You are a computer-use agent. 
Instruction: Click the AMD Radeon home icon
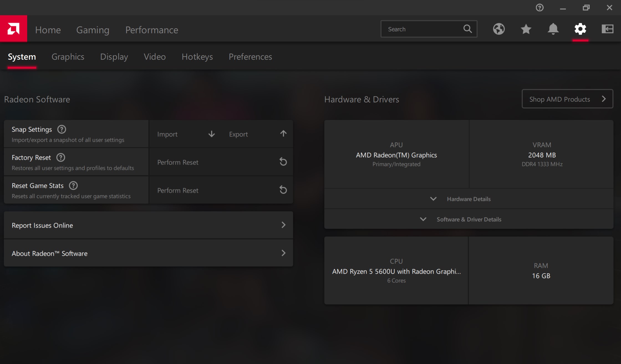point(13,29)
